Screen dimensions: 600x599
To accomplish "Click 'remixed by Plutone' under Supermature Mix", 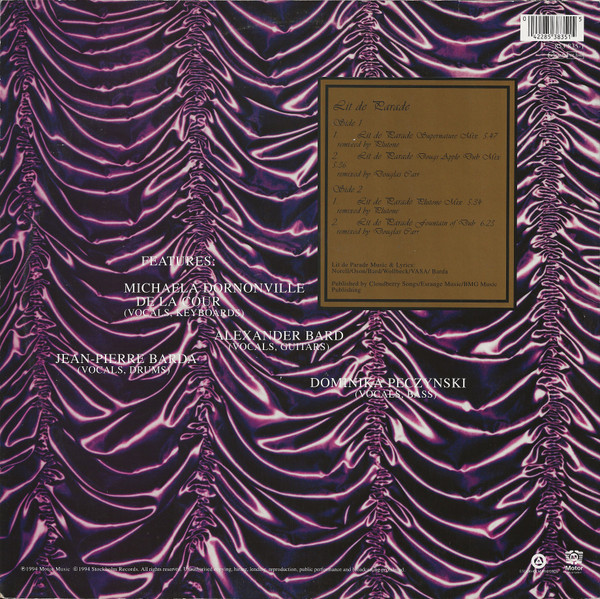I will (368, 145).
